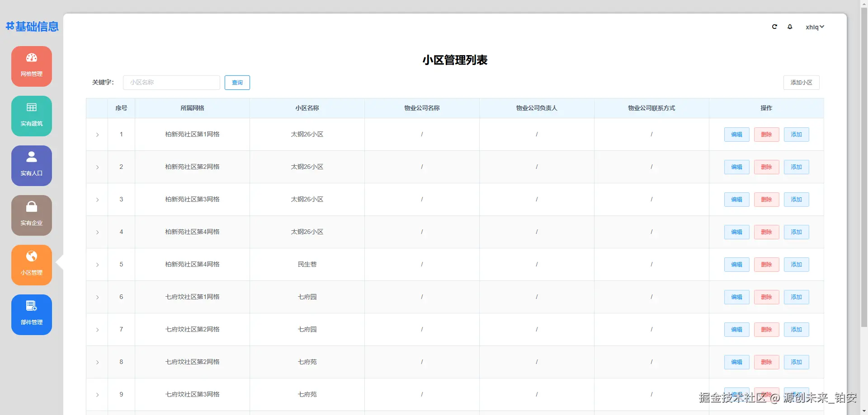This screenshot has height=415, width=868.
Task: Open the xhlq user dropdown menu
Action: (x=814, y=27)
